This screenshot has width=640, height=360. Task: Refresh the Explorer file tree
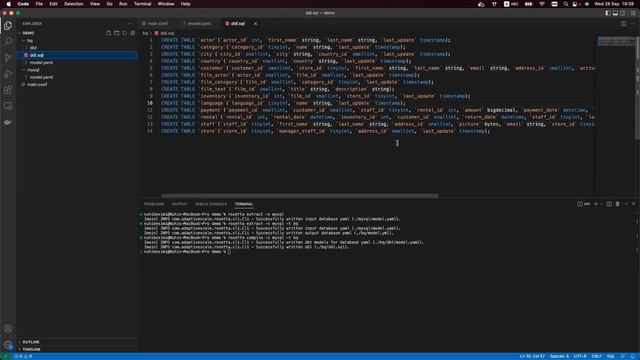[x=124, y=33]
